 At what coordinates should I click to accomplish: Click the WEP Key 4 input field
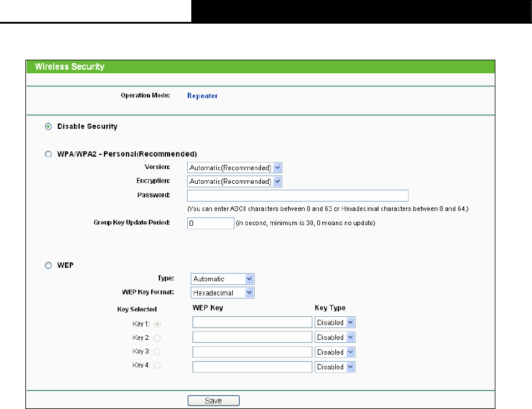pos(252,367)
